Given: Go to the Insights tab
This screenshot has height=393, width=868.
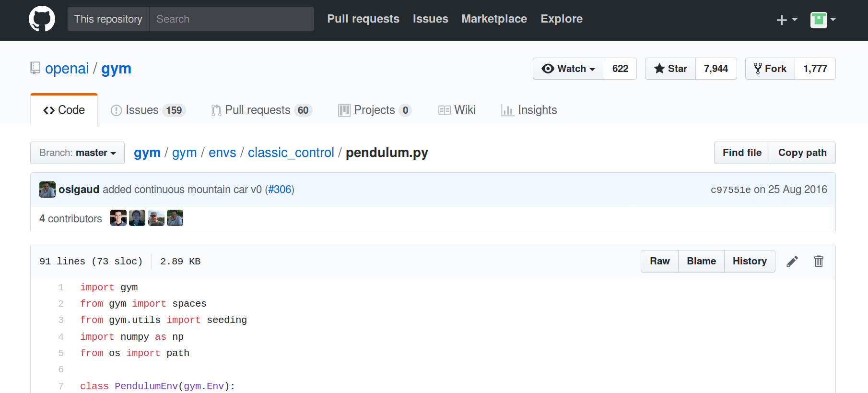Looking at the screenshot, I should click(529, 110).
